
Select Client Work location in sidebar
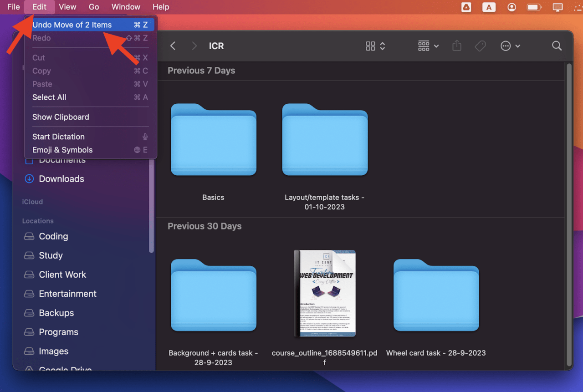pyautogui.click(x=62, y=275)
